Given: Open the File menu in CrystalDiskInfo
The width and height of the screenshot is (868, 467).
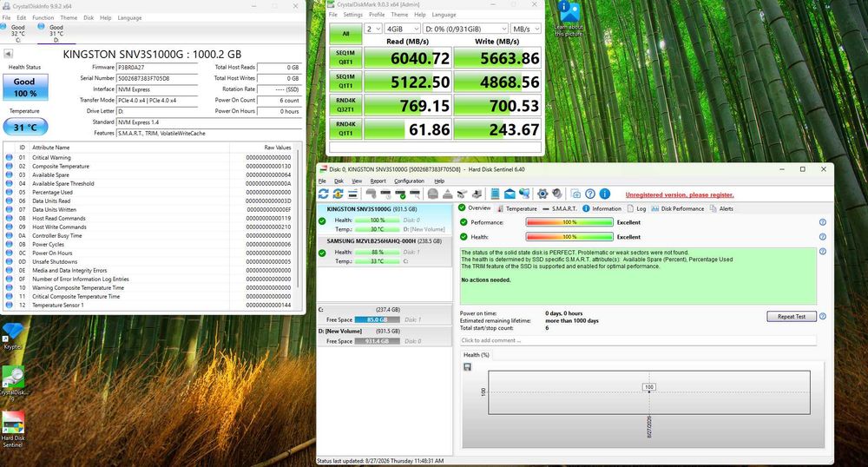Looking at the screenshot, I should pos(6,17).
